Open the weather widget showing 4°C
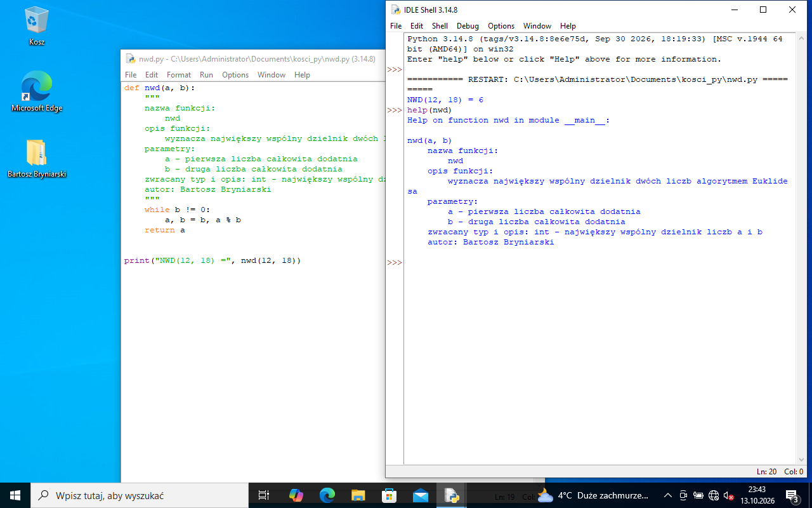The image size is (812, 508). (593, 495)
